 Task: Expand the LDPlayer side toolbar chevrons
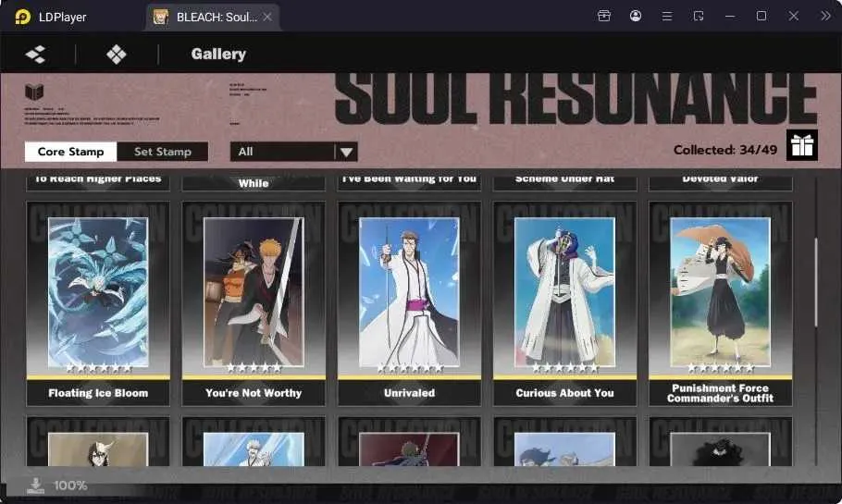tap(825, 16)
